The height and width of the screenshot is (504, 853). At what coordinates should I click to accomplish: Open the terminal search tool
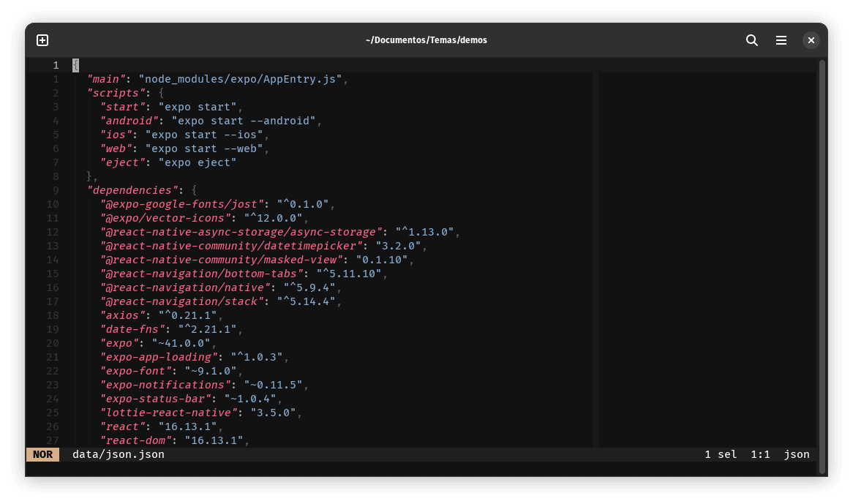click(752, 40)
